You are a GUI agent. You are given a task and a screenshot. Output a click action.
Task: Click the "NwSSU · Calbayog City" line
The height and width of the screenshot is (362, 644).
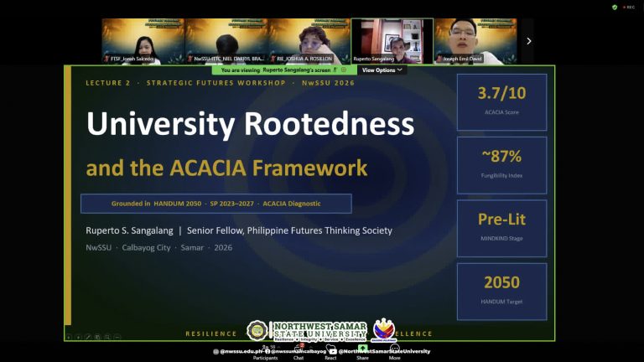coord(159,247)
